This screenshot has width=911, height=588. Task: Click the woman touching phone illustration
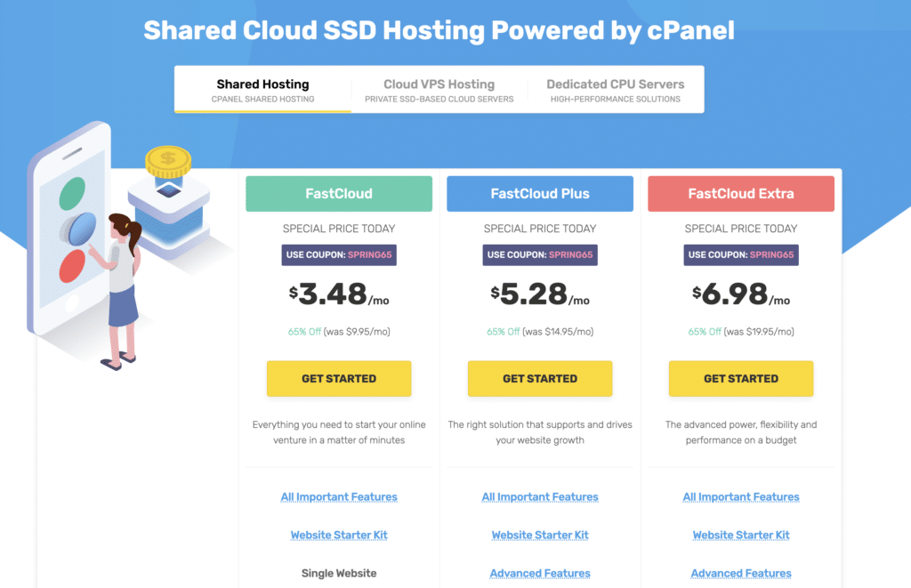[121, 291]
